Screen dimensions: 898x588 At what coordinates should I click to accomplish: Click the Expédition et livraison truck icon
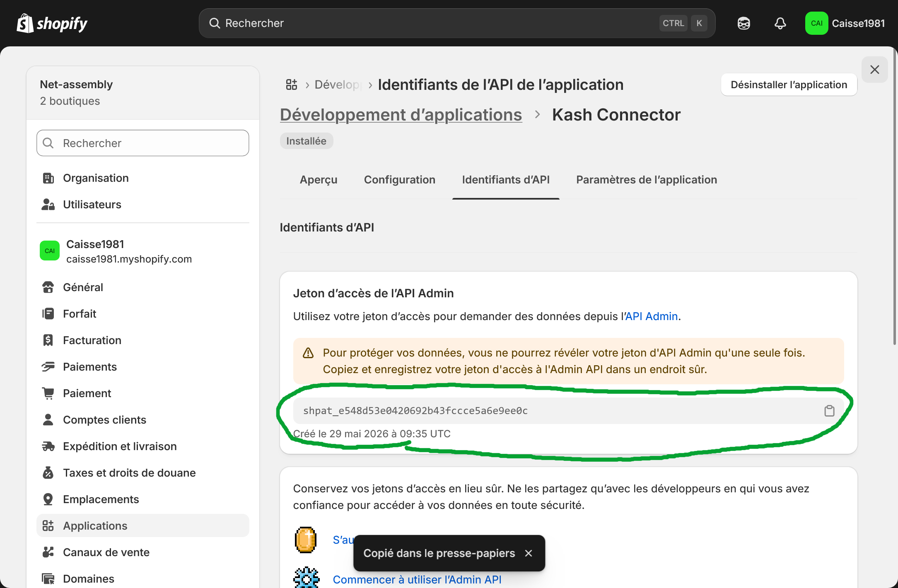(48, 446)
